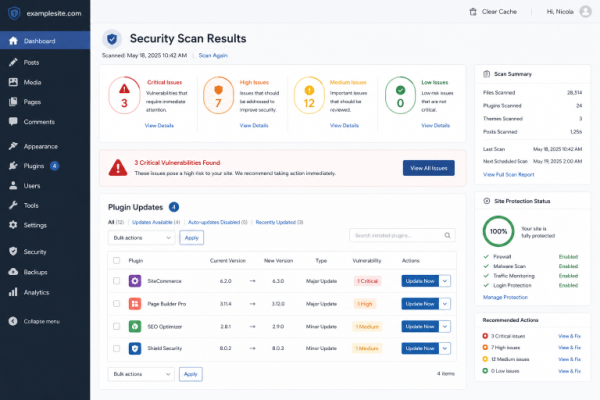This screenshot has width=600, height=400.
Task: Click the 100% protection progress ring
Action: click(498, 231)
